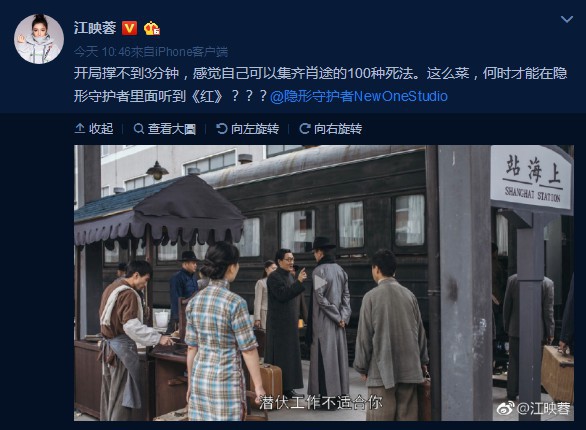Viewport: 586px width, 430px height.
Task: Collapse the image with 收起
Action: [94, 129]
